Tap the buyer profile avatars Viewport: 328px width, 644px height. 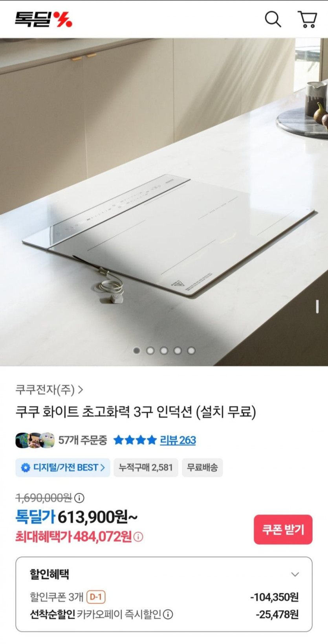(x=35, y=440)
